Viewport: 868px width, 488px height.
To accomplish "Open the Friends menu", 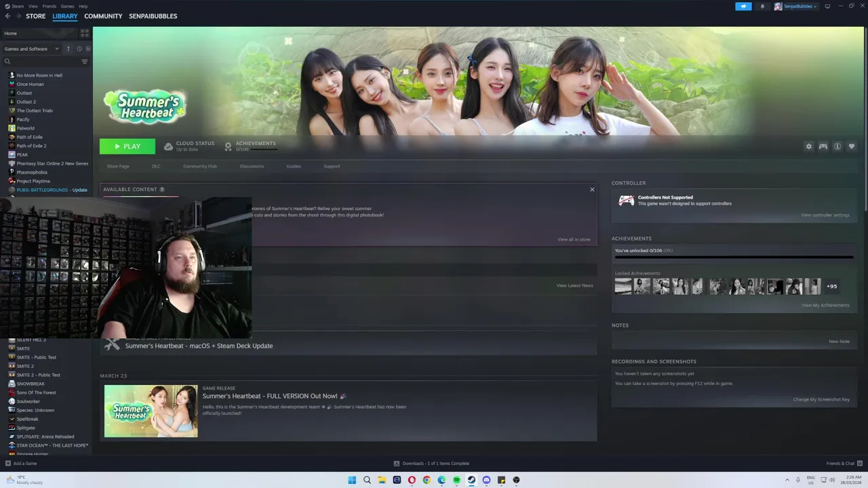I will 50,6.
